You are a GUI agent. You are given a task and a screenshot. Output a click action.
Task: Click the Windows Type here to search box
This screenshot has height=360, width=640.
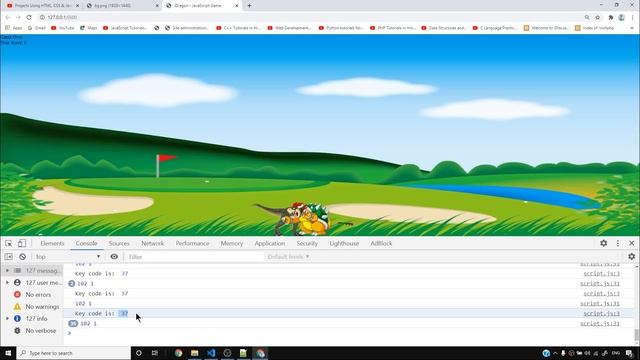point(73,353)
